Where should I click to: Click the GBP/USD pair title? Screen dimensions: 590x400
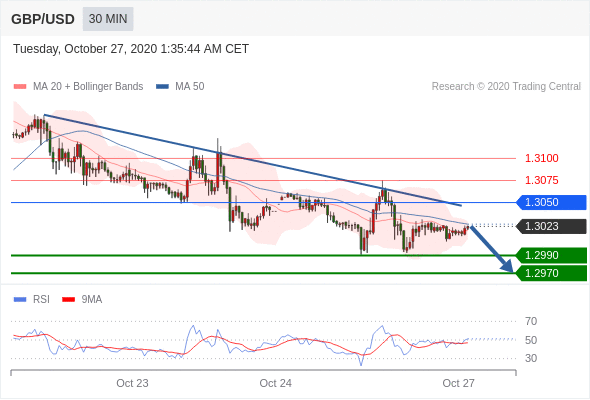(x=43, y=19)
